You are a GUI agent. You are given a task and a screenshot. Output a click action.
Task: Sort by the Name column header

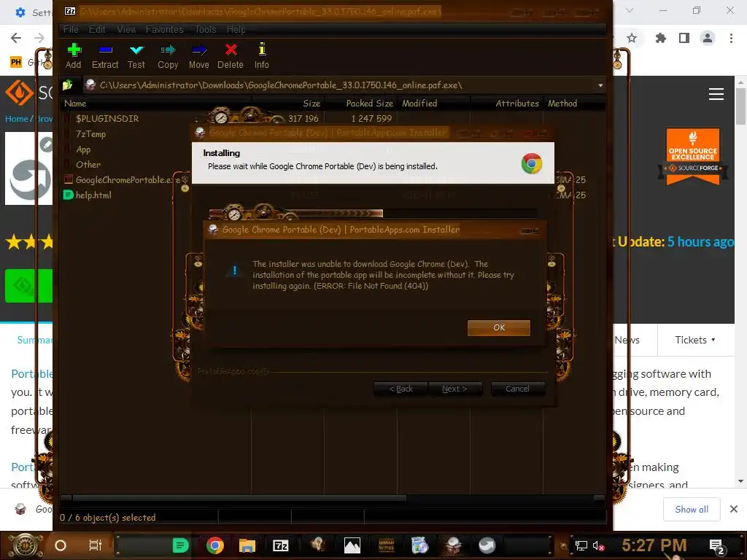157,104
